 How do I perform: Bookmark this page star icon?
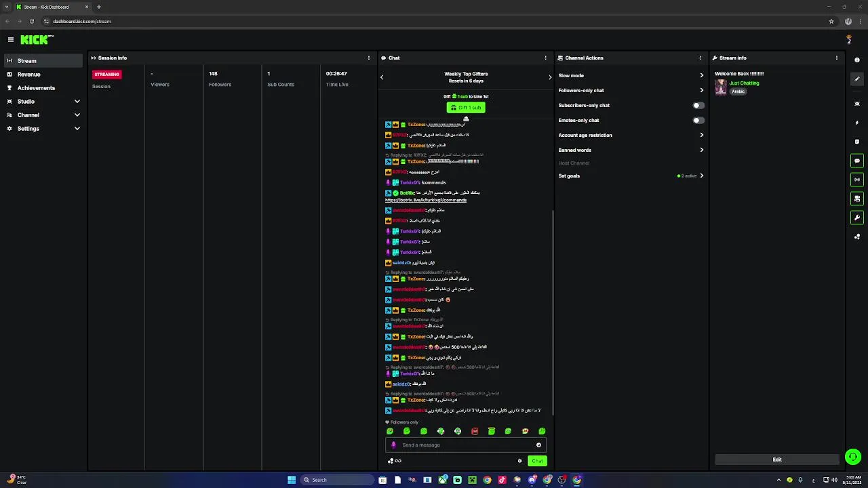[x=831, y=21]
